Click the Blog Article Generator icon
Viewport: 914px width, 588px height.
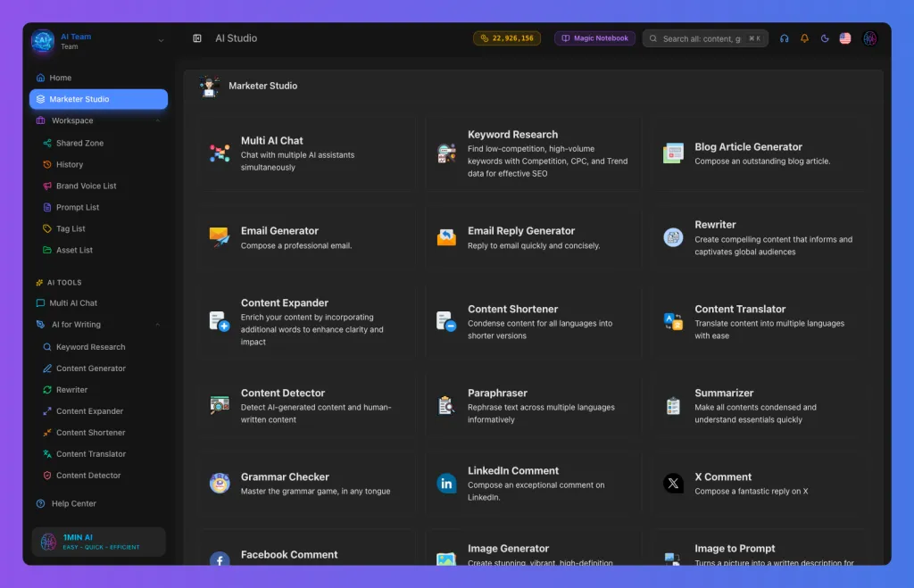(673, 153)
